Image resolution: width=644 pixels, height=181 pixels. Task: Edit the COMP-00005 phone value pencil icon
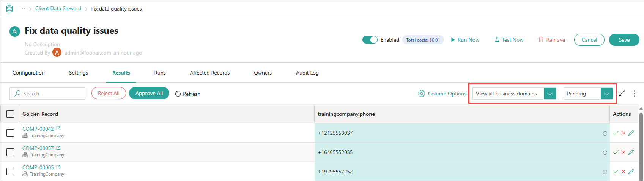(631, 172)
